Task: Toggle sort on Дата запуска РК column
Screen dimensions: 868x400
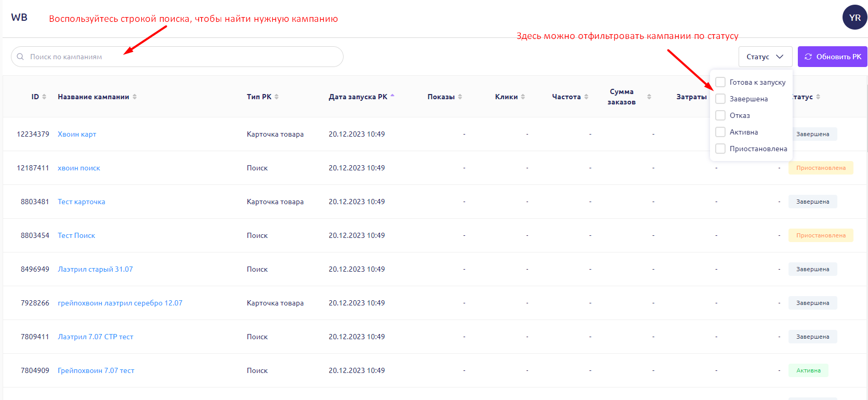Action: tap(392, 97)
